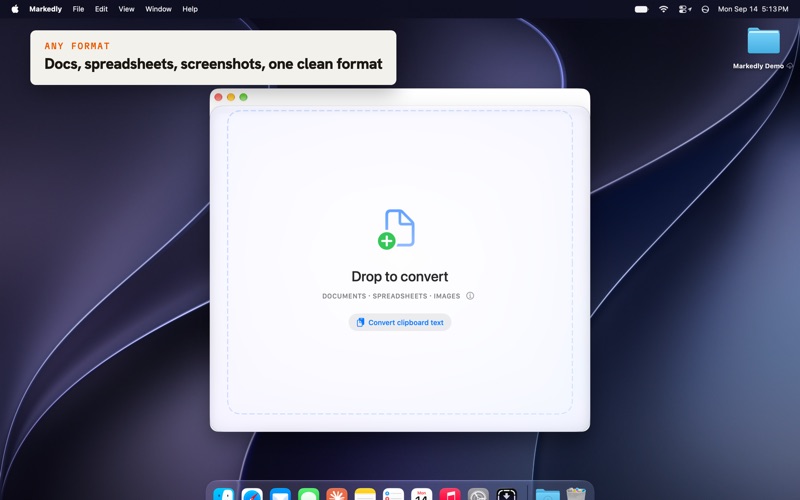Viewport: 800px width, 500px height.
Task: Zoom the Markedly window with green button
Action: coord(243,97)
